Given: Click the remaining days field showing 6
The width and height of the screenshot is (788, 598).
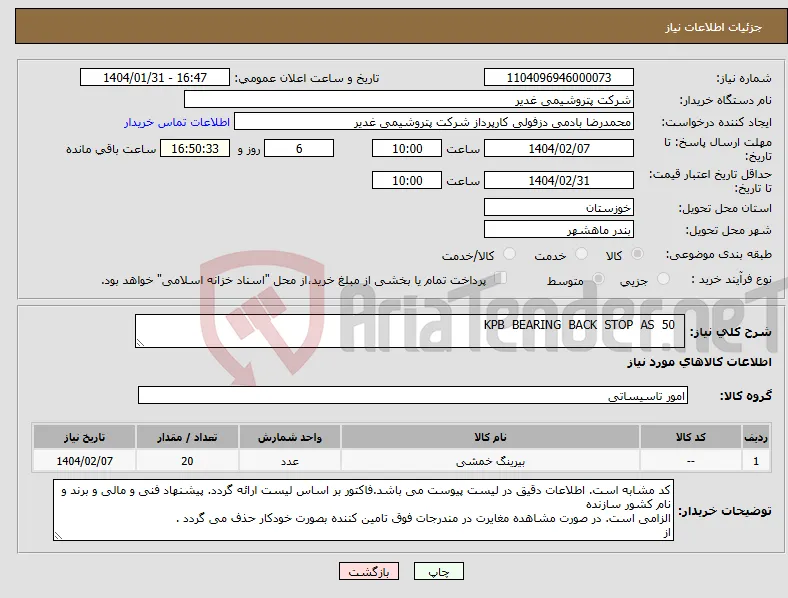Looking at the screenshot, I should pyautogui.click(x=299, y=149).
